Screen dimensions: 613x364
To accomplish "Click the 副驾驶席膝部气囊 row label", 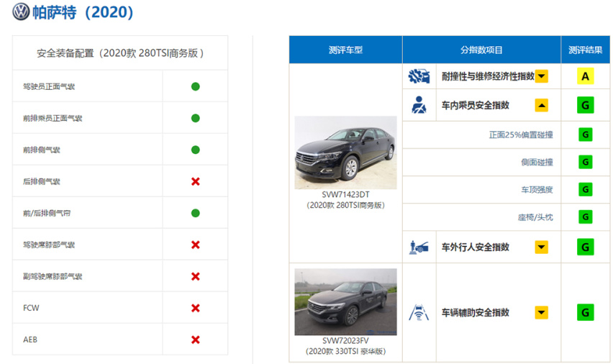I will (x=53, y=277).
